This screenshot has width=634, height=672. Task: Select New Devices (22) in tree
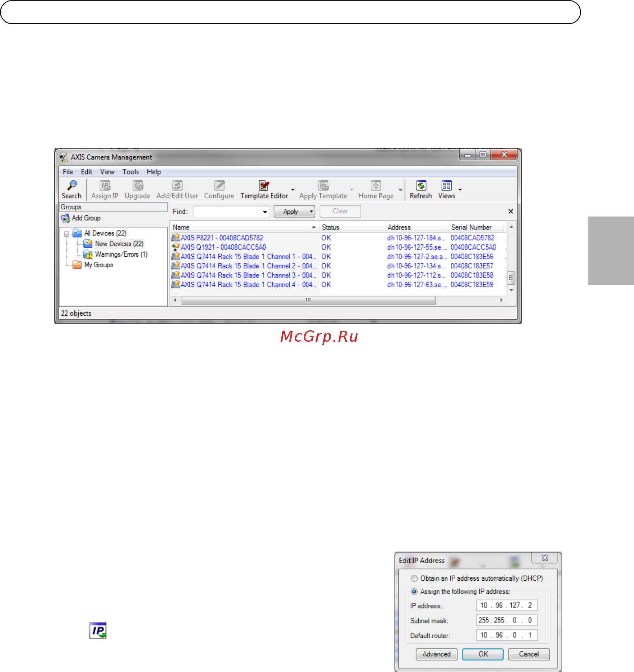click(x=114, y=244)
